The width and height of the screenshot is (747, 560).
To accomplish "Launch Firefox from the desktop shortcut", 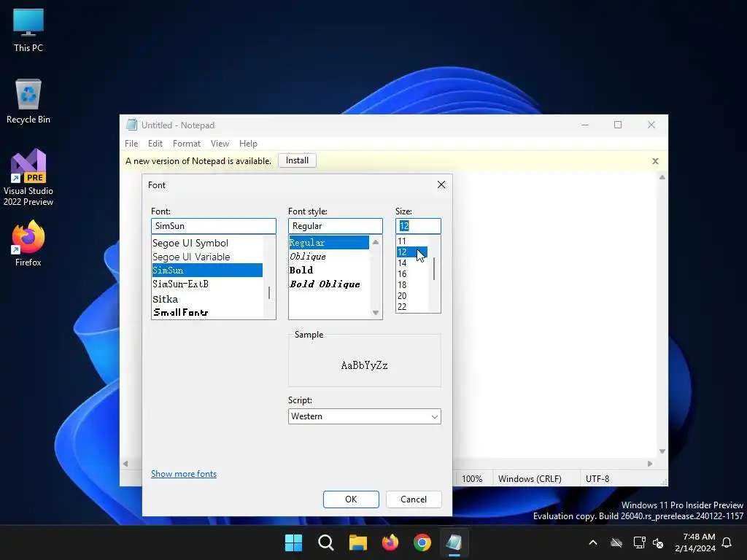I will click(28, 244).
